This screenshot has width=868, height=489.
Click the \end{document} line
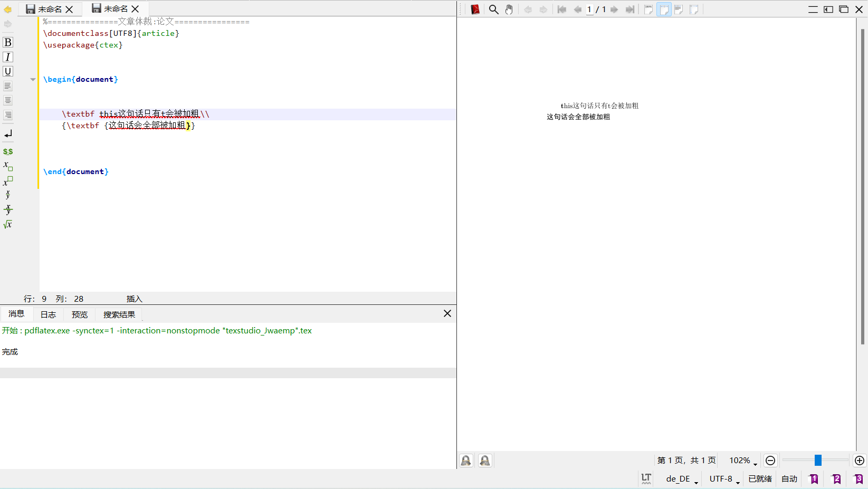tap(76, 171)
